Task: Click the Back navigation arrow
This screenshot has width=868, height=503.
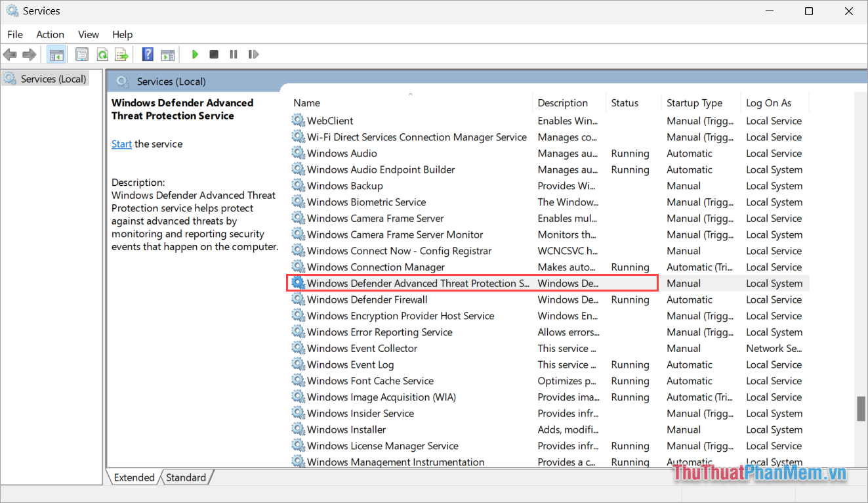Action: click(x=10, y=54)
